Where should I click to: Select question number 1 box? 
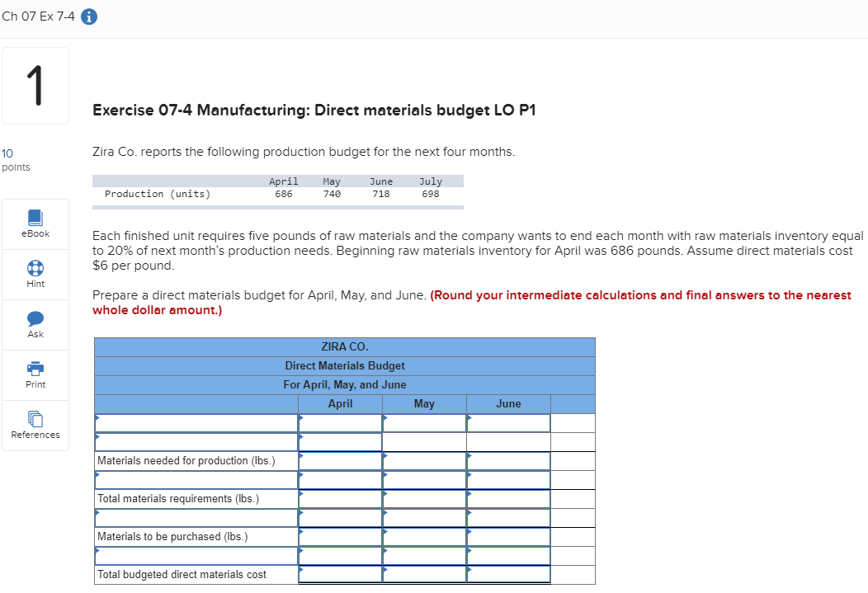coord(35,86)
